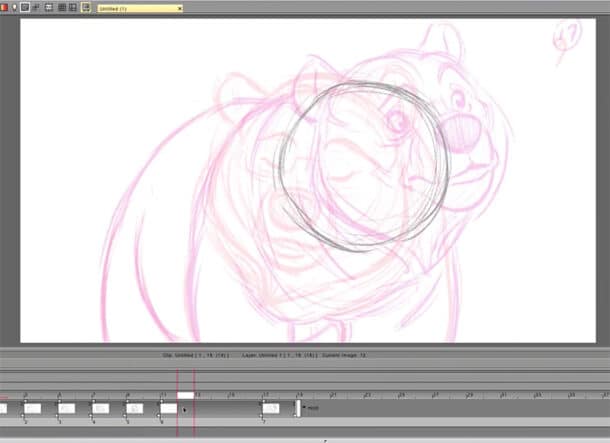The image size is (610, 443).
Task: Click the yellow-highlighted icon left of the tab
Action: pyautogui.click(x=86, y=7)
